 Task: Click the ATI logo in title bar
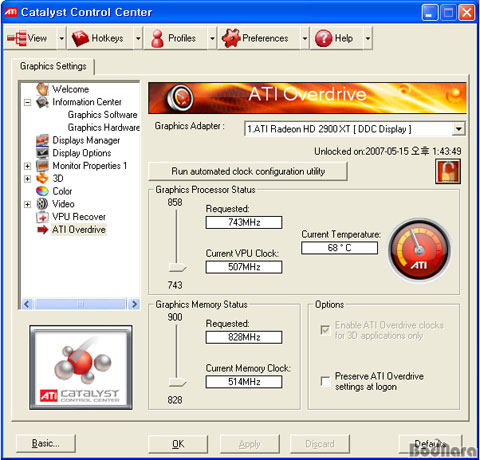[11, 12]
